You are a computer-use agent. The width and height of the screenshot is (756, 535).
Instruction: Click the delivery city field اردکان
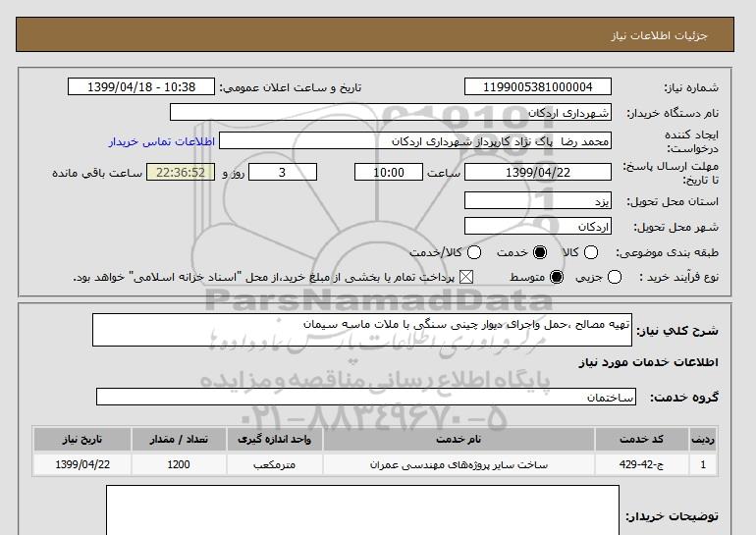click(x=538, y=227)
